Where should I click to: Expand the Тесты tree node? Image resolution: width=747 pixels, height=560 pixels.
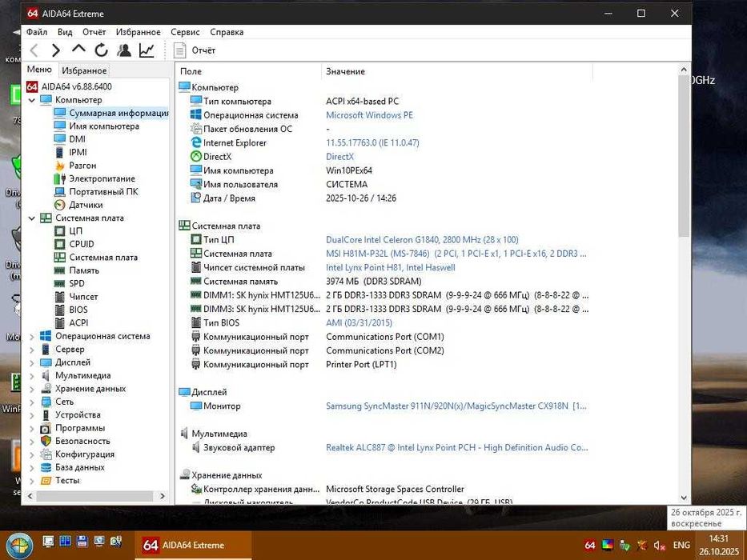[32, 481]
